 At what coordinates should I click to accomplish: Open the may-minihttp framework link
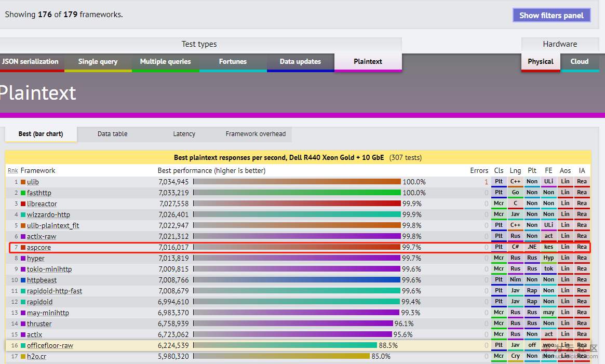coord(48,313)
